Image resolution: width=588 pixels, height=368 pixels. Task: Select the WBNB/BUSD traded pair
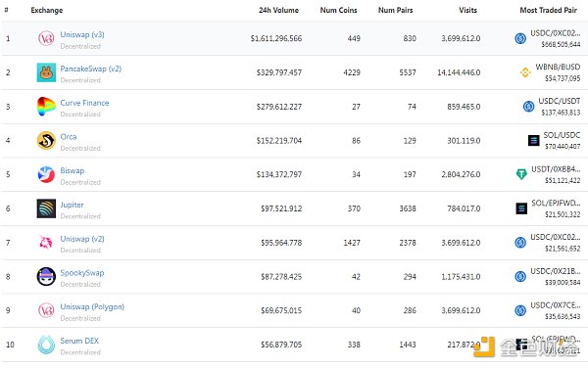558,67
